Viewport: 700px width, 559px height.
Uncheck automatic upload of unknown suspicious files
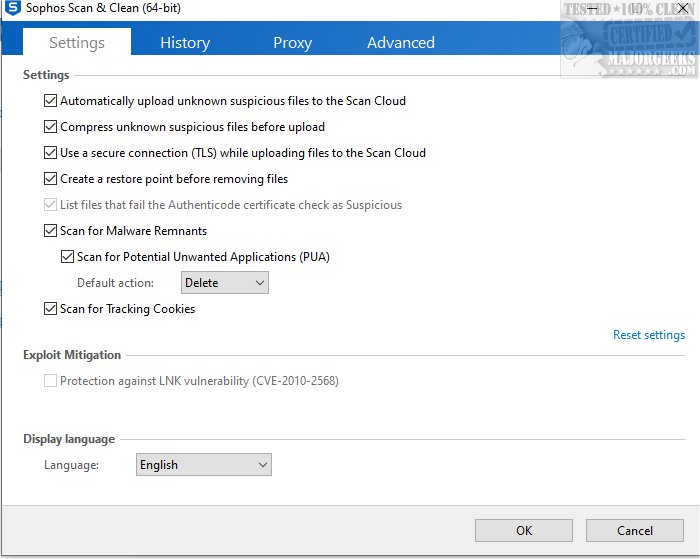point(51,101)
